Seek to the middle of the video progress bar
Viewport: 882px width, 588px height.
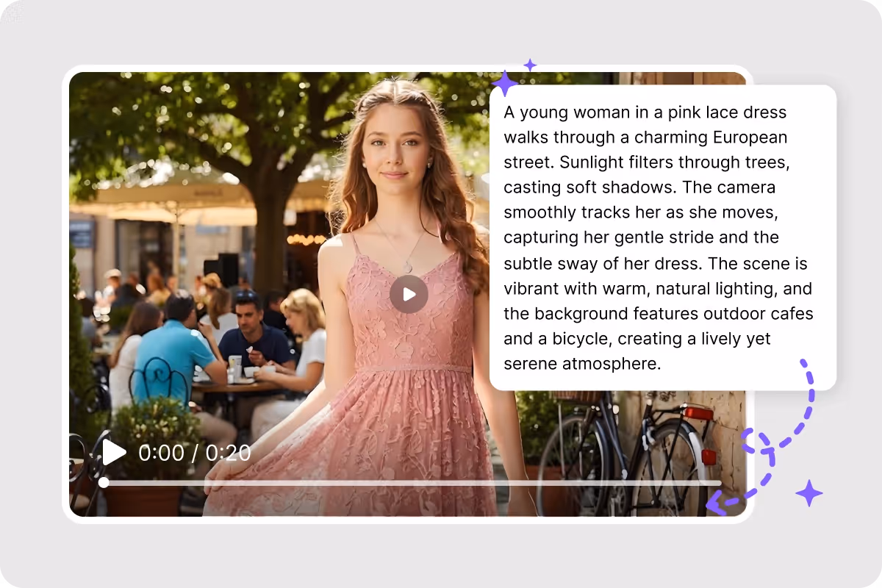[412, 483]
